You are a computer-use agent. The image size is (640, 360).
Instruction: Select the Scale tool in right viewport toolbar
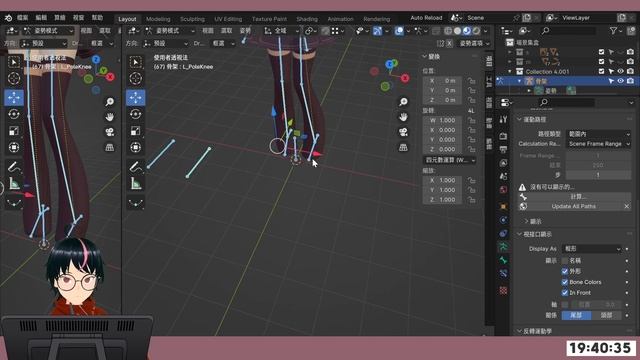136,131
